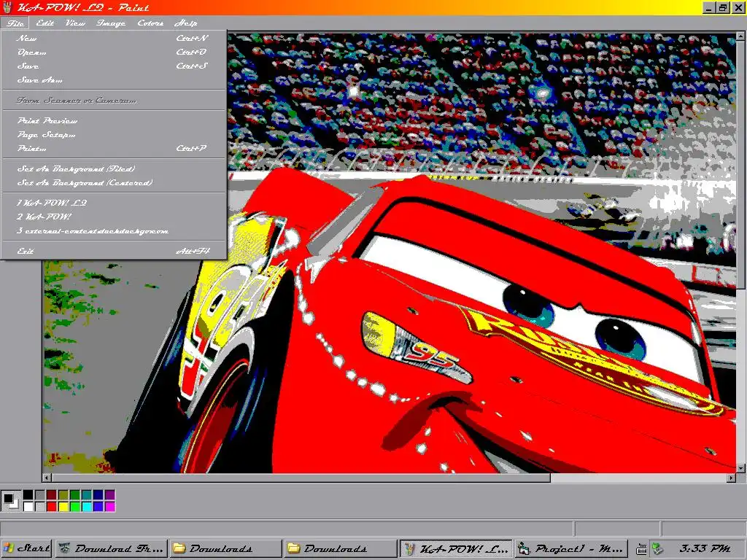The image size is (747, 560).
Task: Open the Start menu
Action: [x=27, y=548]
